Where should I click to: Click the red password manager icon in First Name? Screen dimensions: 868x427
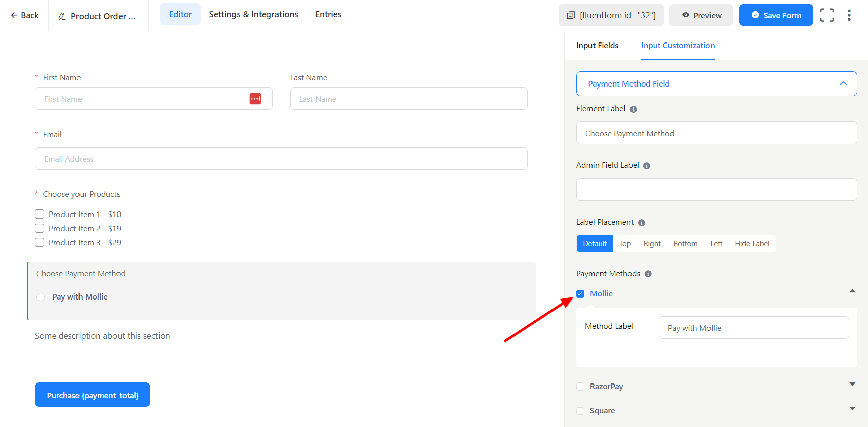pos(255,99)
